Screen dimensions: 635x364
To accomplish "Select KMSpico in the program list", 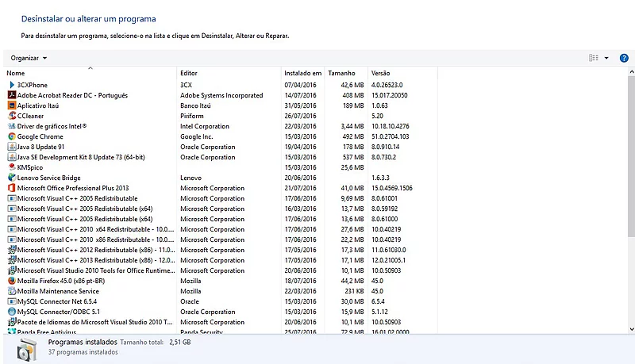I will 29,167.
